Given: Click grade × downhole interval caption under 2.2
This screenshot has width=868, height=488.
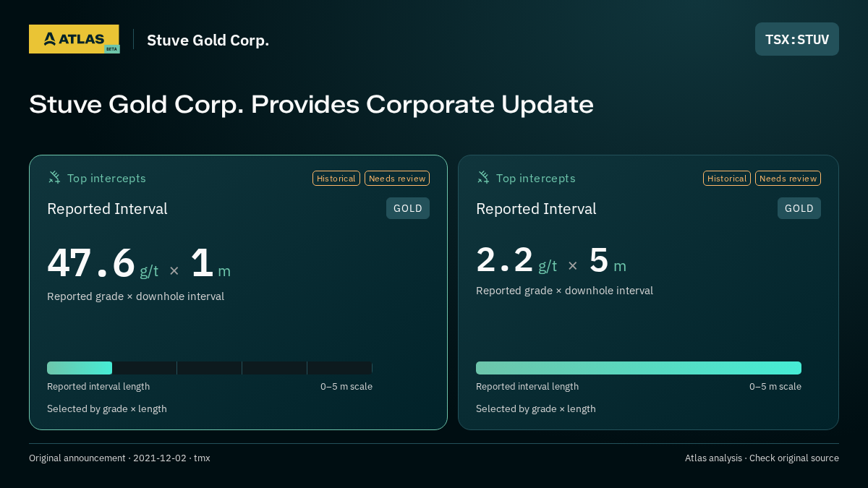Looking at the screenshot, I should pos(564,291).
